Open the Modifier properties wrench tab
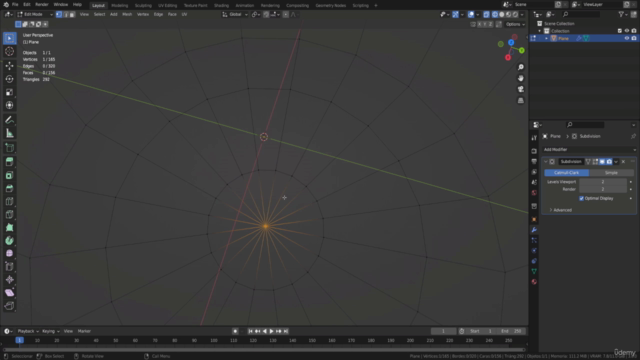This screenshot has width=640, height=360. 534,230
